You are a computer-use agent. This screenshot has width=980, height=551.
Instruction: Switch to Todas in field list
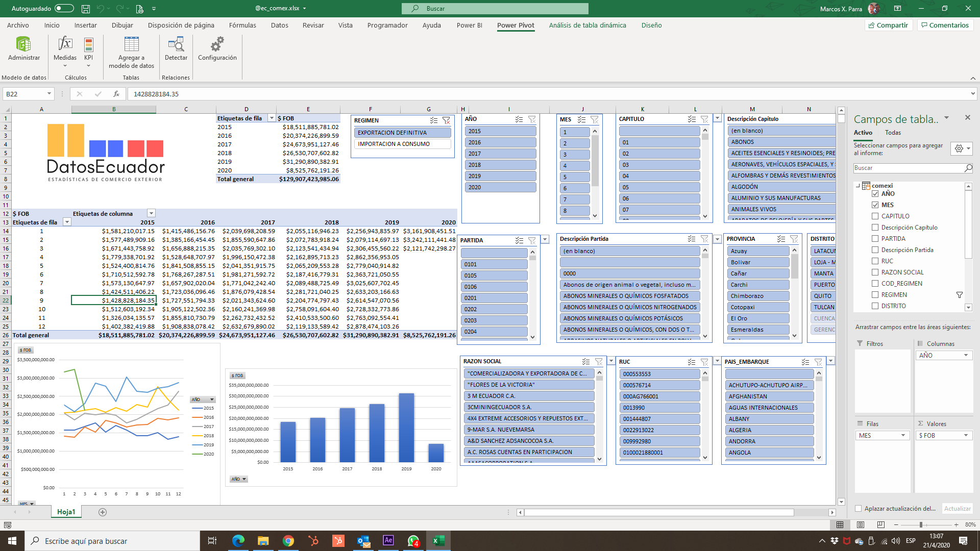coord(893,133)
